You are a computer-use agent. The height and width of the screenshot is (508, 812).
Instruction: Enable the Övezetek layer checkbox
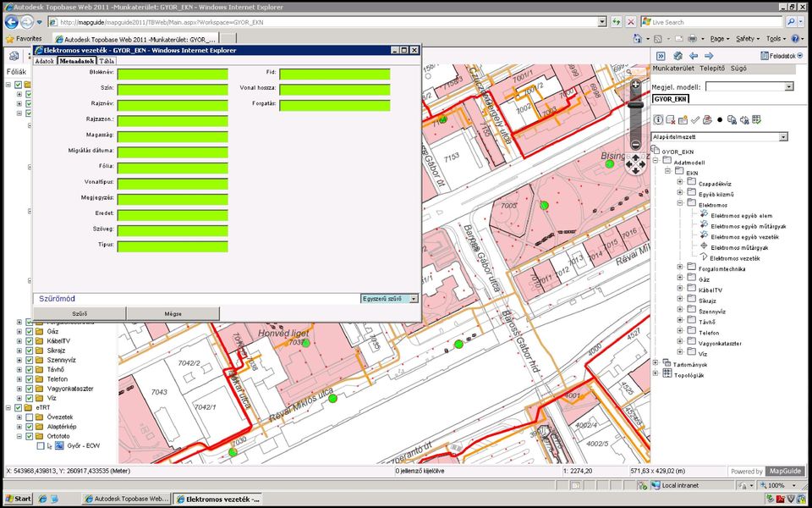coord(29,417)
